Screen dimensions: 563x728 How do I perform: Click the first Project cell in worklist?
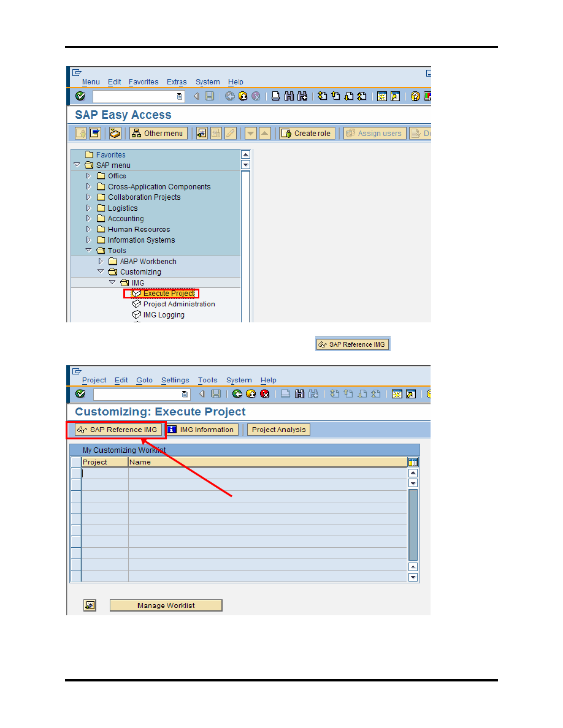point(105,473)
